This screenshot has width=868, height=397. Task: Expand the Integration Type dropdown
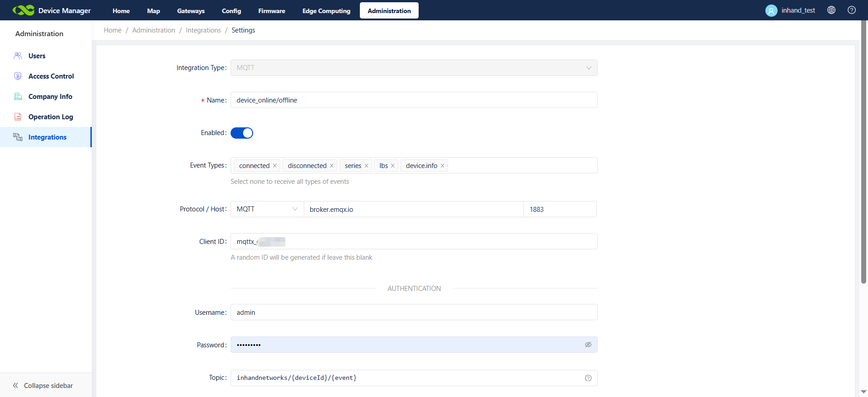click(414, 68)
